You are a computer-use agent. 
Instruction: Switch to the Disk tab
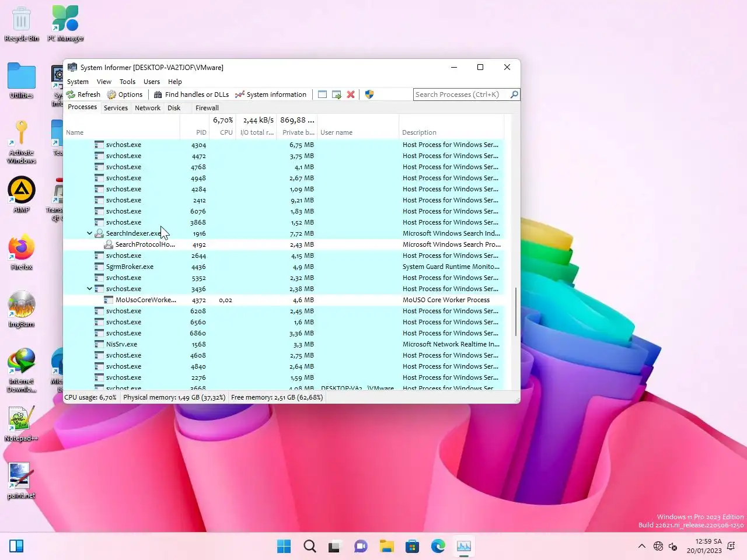pos(174,108)
